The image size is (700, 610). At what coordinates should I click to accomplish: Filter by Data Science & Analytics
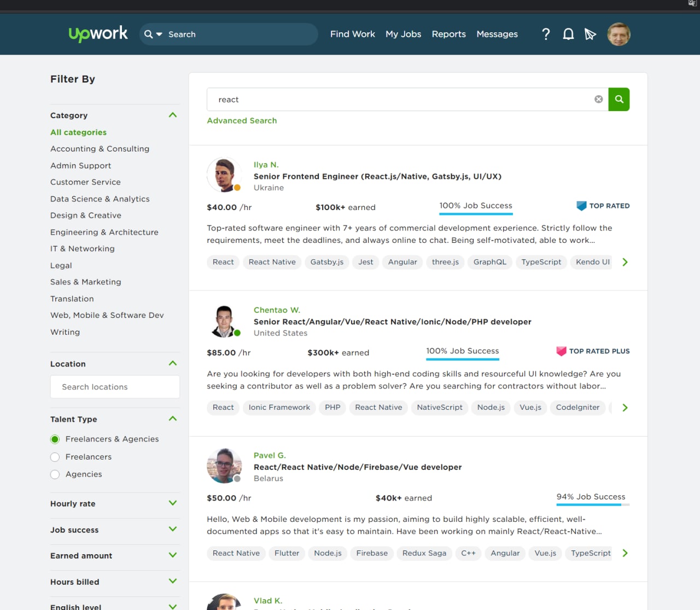point(100,199)
